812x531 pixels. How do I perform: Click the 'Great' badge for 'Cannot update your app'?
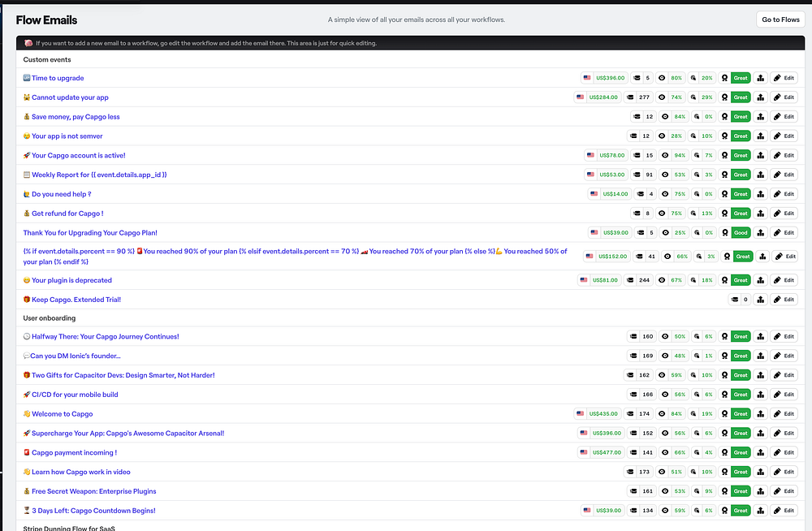(741, 97)
